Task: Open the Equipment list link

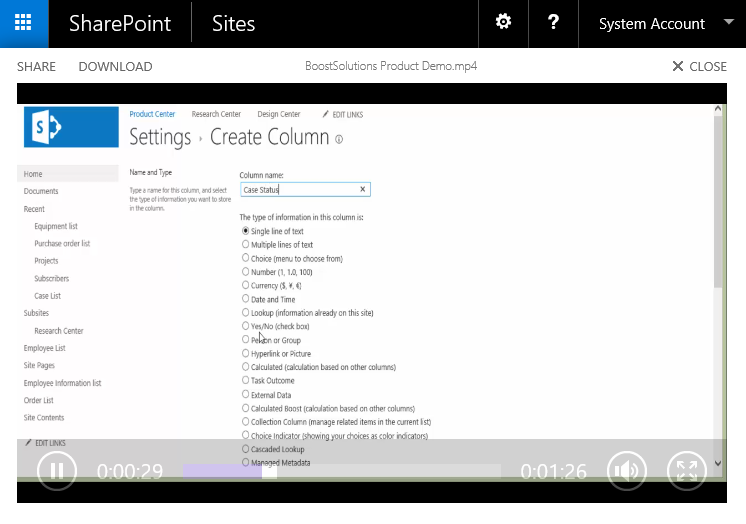Action: [56, 226]
